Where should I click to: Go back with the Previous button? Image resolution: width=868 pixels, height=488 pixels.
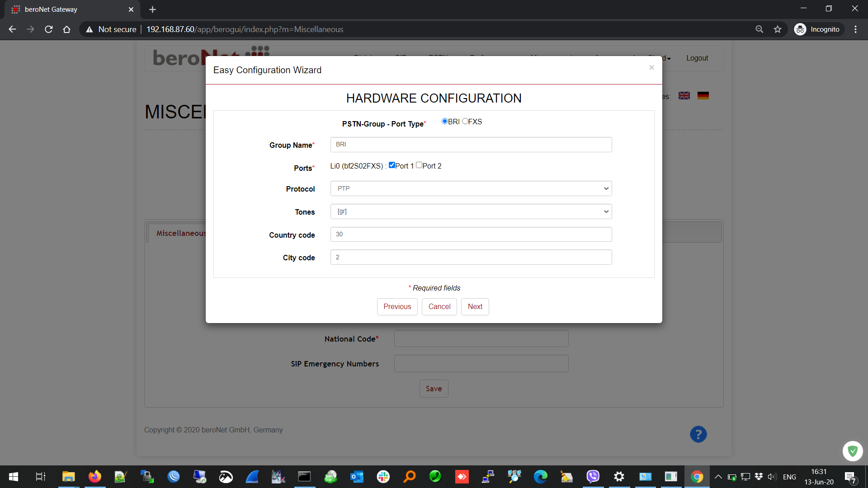397,306
